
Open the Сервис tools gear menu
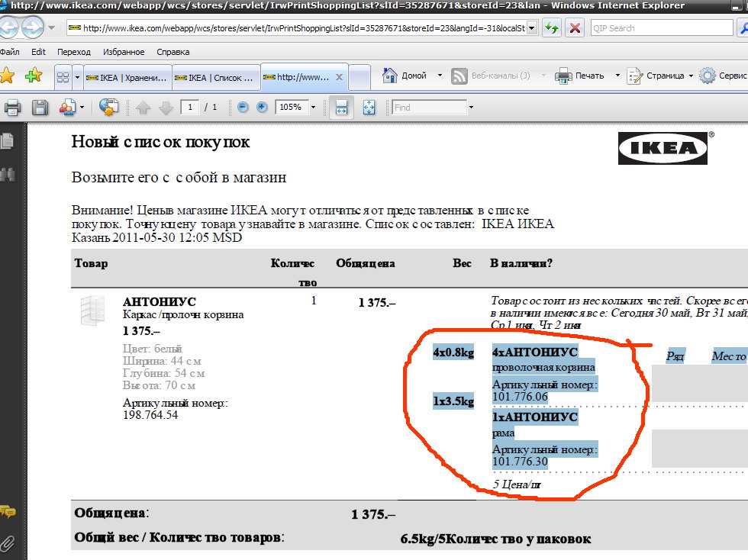pyautogui.click(x=724, y=76)
